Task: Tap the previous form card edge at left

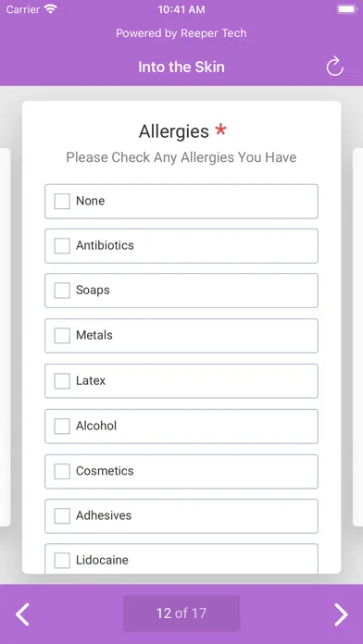Action: coord(5,337)
